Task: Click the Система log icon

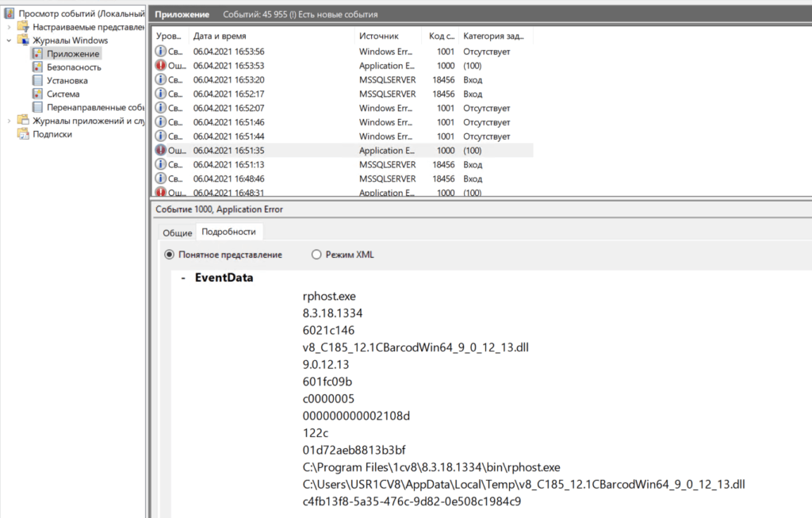Action: coord(37,94)
